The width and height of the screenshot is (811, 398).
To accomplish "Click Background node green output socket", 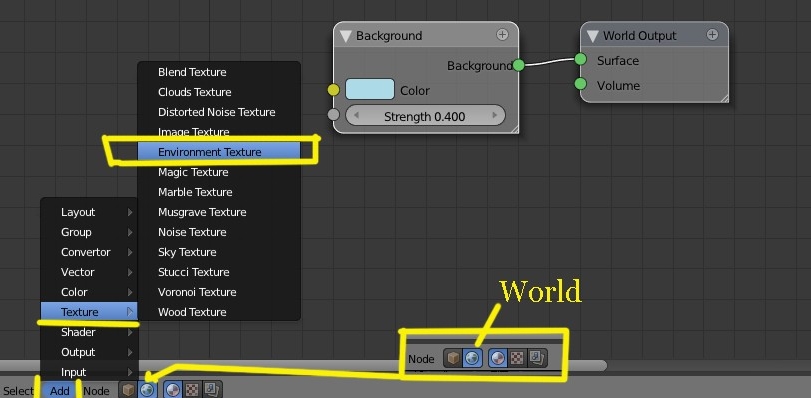I will coord(518,65).
